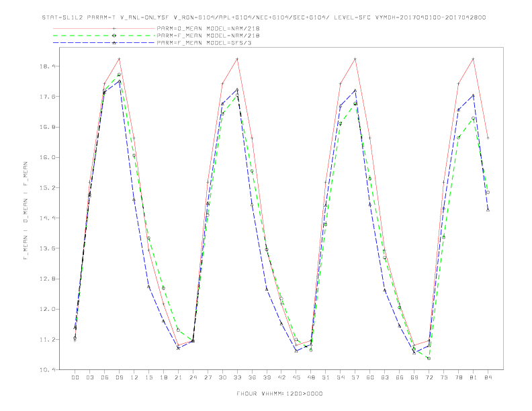
Task: Click the x-axis hour label 24
Action: click(x=193, y=377)
